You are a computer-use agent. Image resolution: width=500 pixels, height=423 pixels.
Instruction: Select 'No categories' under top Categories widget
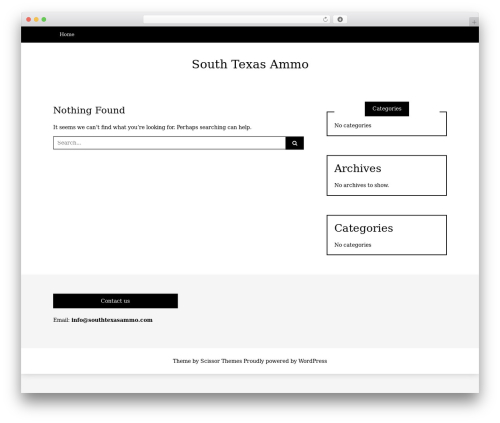(x=353, y=125)
